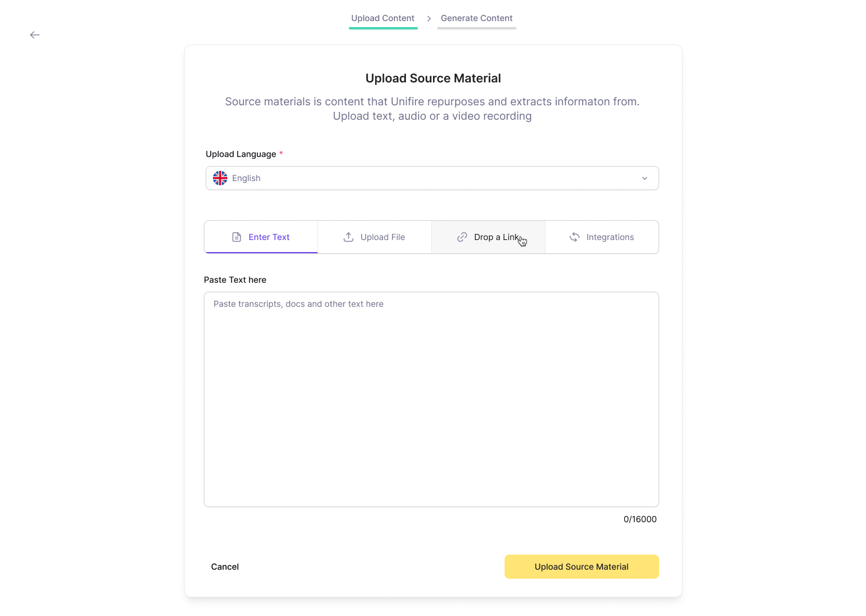Select the Drop a Link tab
This screenshot has width=866, height=616.
[488, 237]
